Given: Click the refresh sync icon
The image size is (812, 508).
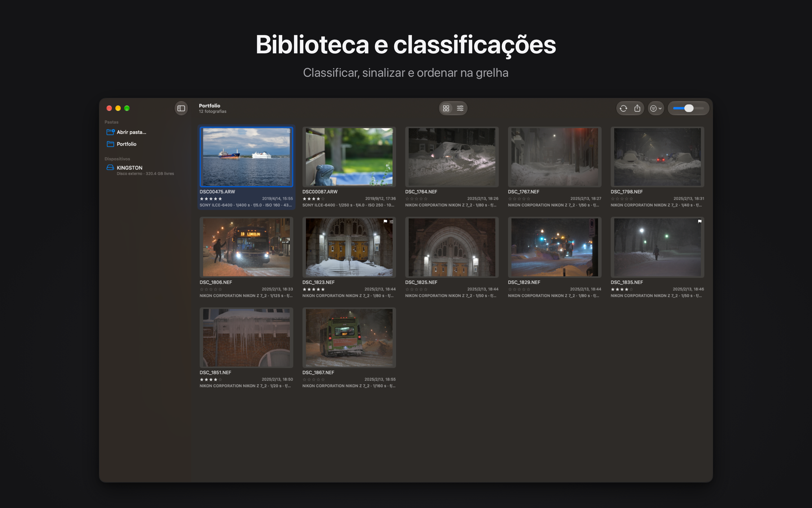Looking at the screenshot, I should click(x=623, y=108).
